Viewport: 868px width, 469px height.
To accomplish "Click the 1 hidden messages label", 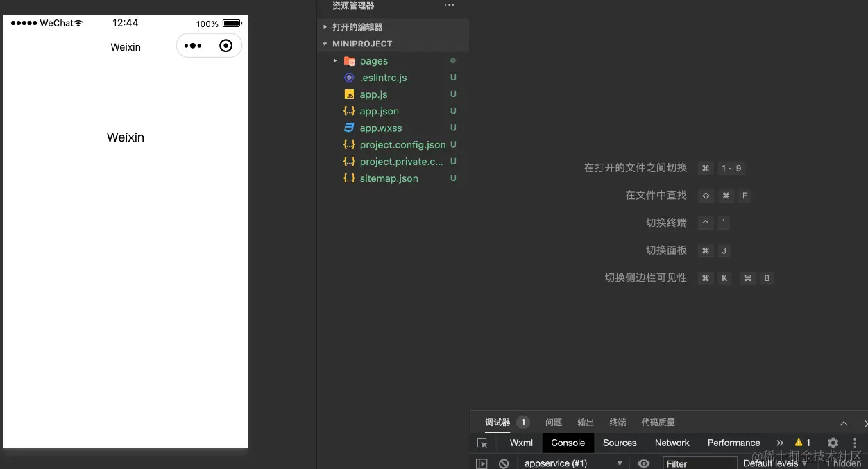I will click(843, 463).
